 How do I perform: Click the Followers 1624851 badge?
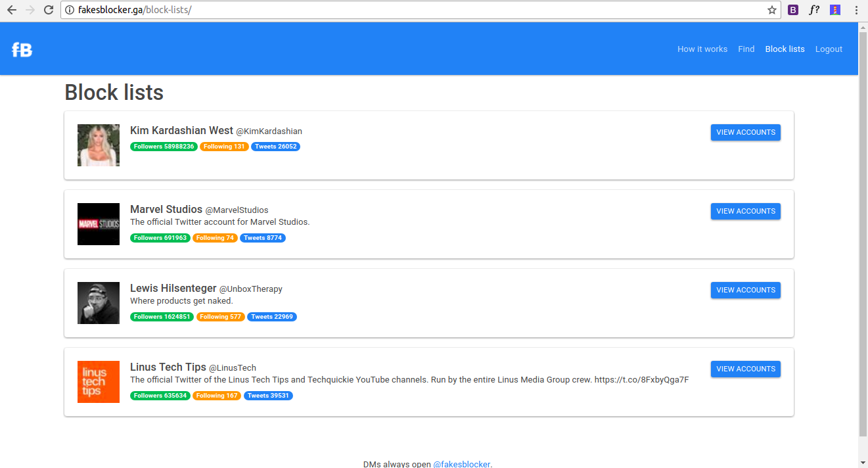(x=162, y=317)
